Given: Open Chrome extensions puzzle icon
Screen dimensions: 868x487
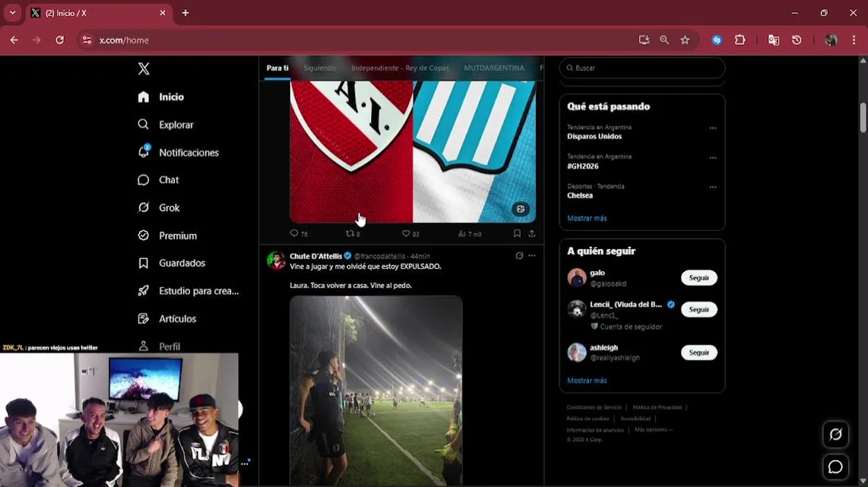Looking at the screenshot, I should point(740,40).
